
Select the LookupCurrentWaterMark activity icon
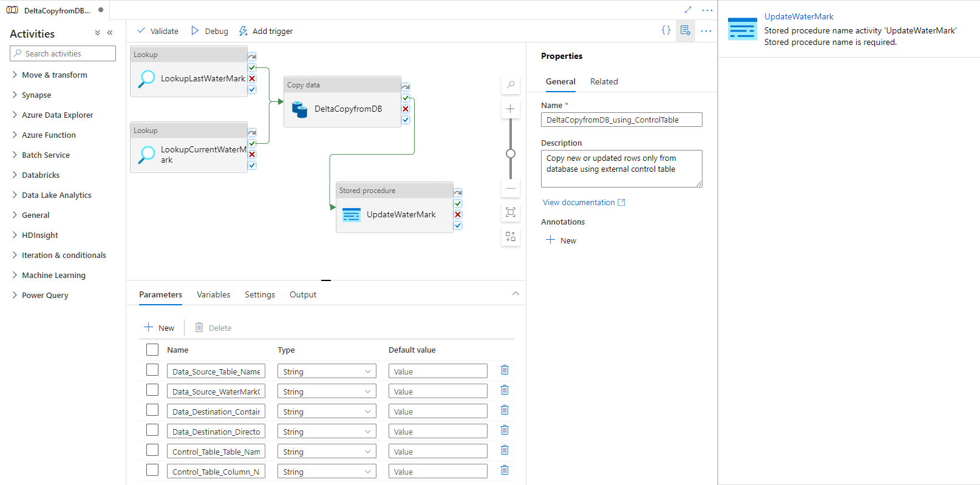point(146,155)
